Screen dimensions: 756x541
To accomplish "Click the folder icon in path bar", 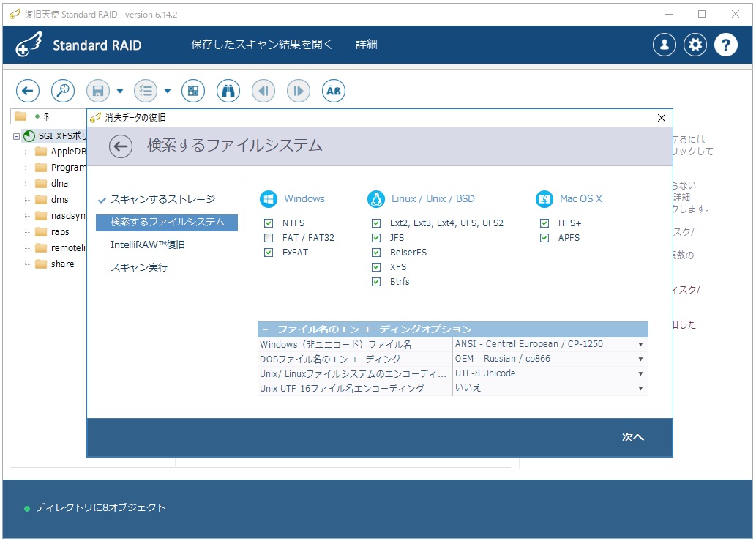I will pos(20,116).
